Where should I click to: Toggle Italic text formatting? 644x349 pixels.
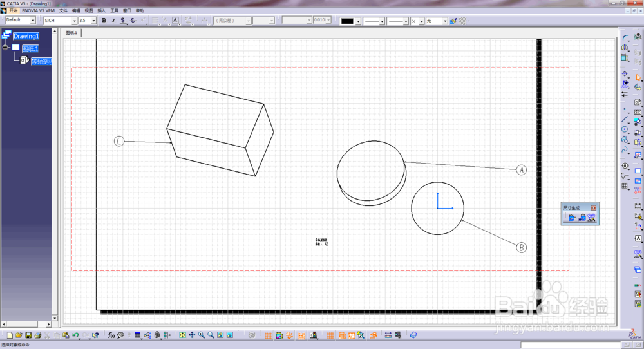tap(113, 21)
